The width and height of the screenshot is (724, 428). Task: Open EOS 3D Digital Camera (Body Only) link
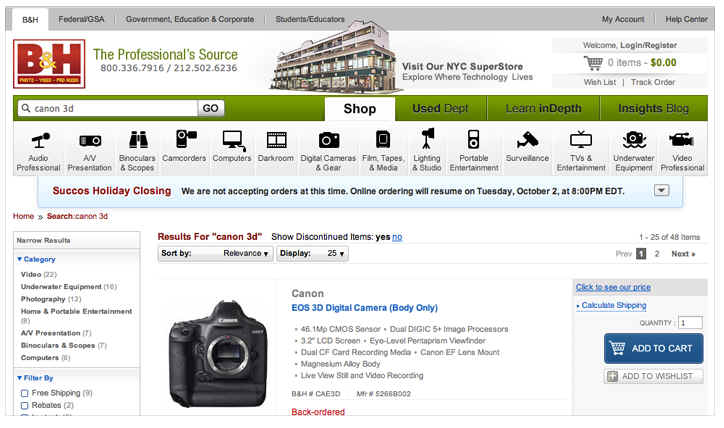click(364, 308)
